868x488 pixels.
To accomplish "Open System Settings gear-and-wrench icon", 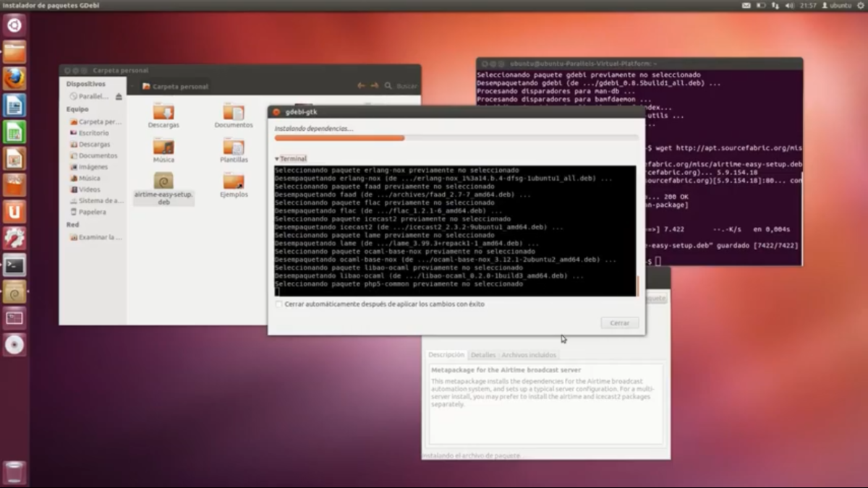I will pyautogui.click(x=14, y=238).
